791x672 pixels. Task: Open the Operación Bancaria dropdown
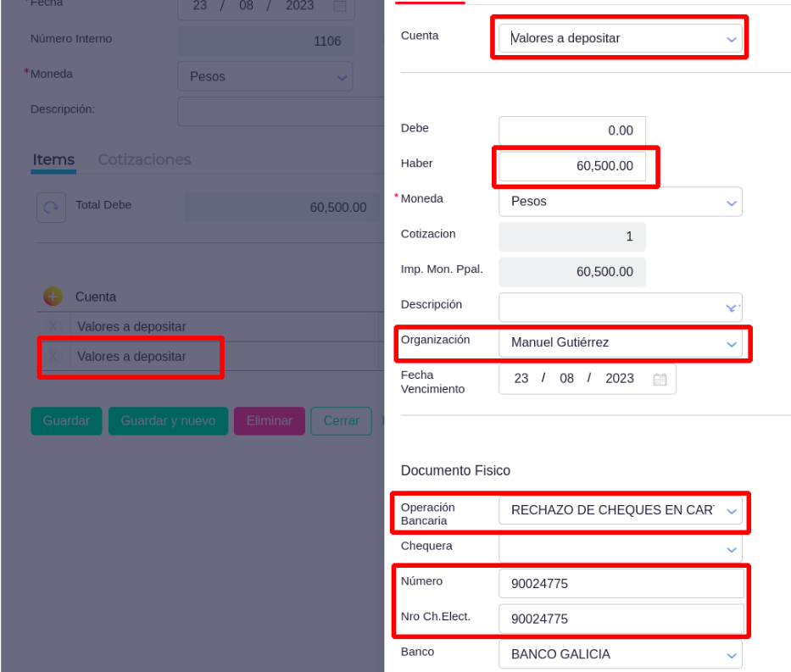tap(620, 510)
